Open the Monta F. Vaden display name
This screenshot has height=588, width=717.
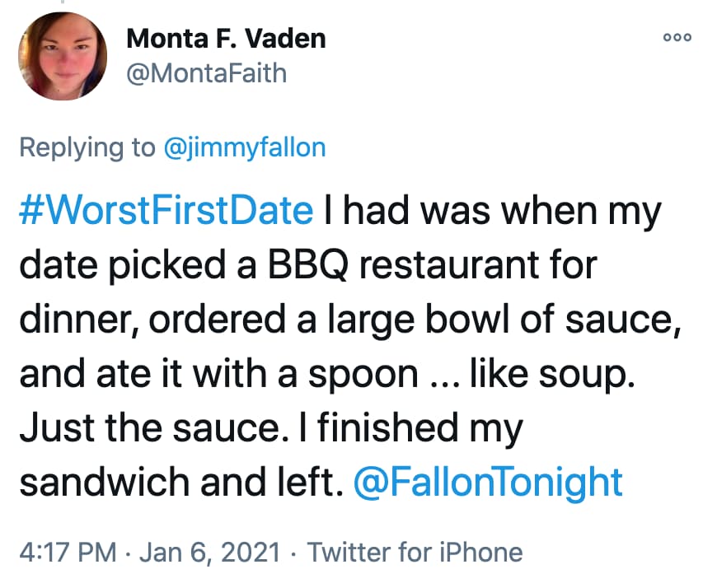(x=226, y=37)
